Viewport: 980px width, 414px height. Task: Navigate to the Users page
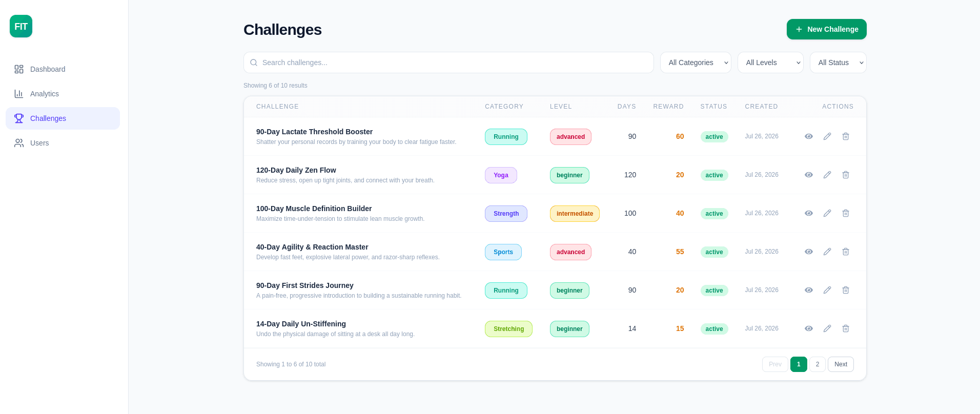[63, 143]
